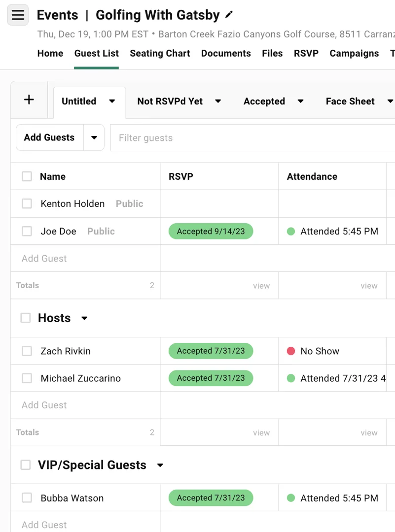Click Public label next to Joe Doe
The height and width of the screenshot is (532, 395).
[101, 232]
